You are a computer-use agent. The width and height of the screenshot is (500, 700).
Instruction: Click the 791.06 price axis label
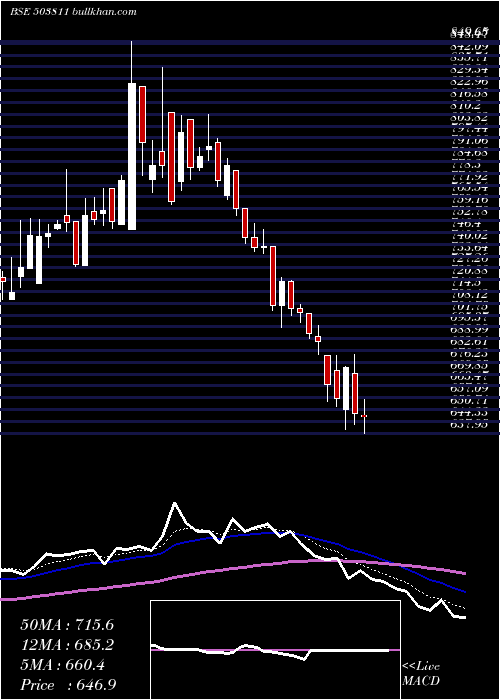click(x=469, y=141)
